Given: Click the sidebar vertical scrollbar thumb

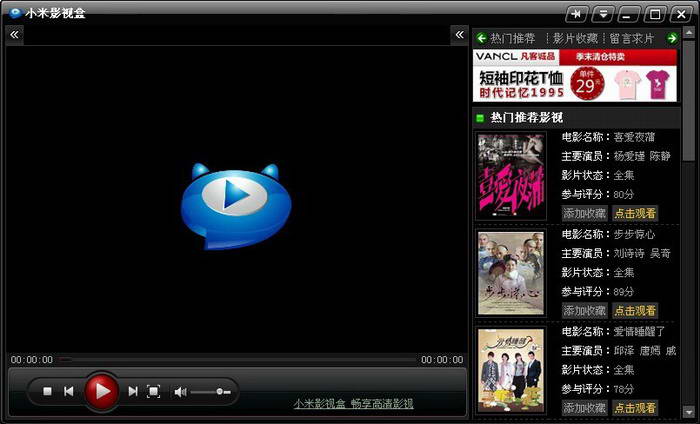Looking at the screenshot, I should point(689,99).
